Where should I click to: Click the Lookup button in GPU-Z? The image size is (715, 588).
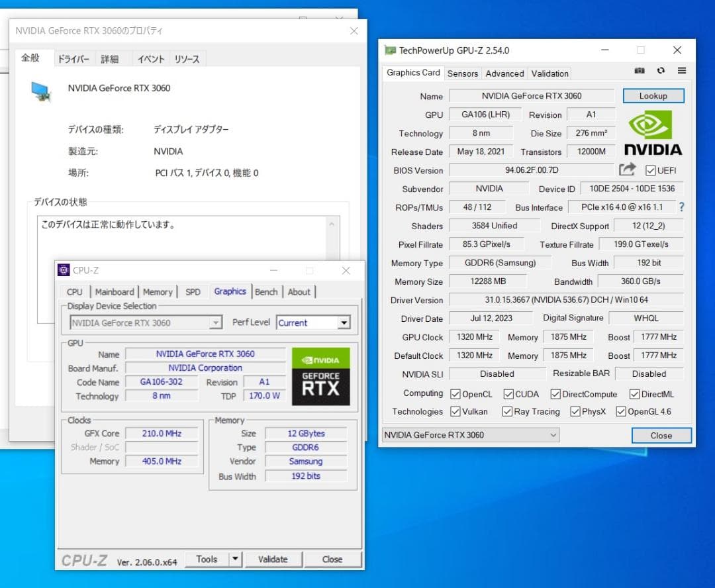click(x=653, y=95)
